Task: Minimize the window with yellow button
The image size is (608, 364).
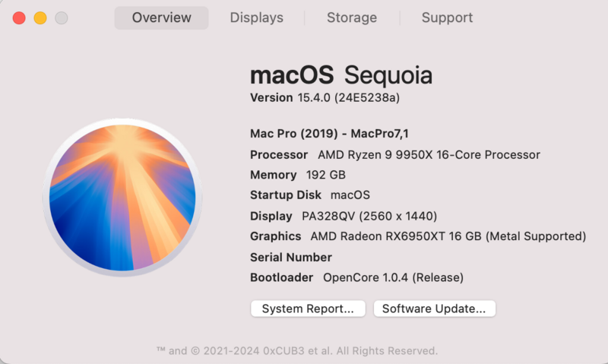Action: (x=40, y=17)
